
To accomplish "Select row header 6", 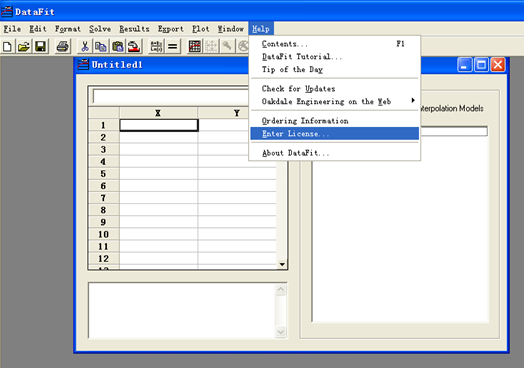I will click(x=104, y=186).
